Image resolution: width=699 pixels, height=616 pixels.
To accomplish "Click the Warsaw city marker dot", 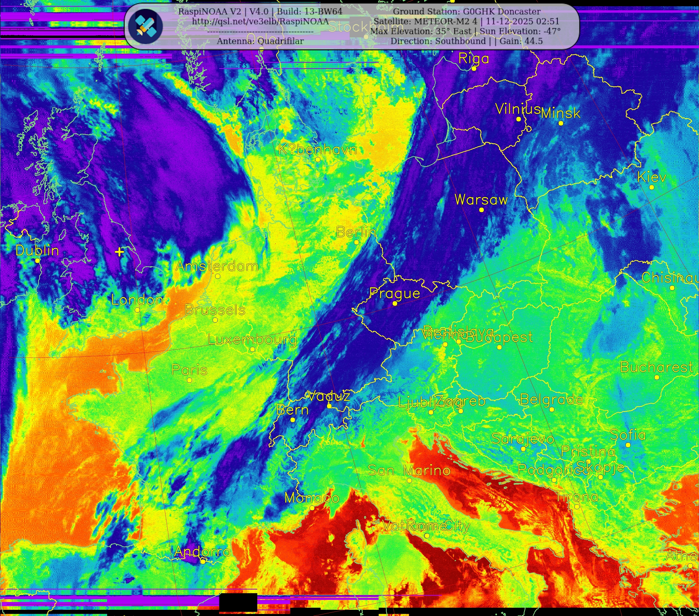I will (x=481, y=210).
